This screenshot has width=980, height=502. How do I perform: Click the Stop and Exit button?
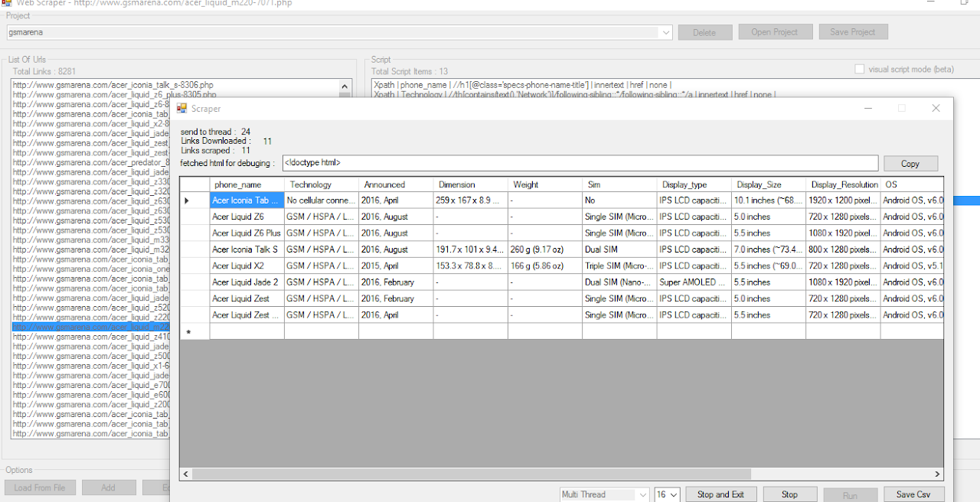(720, 494)
